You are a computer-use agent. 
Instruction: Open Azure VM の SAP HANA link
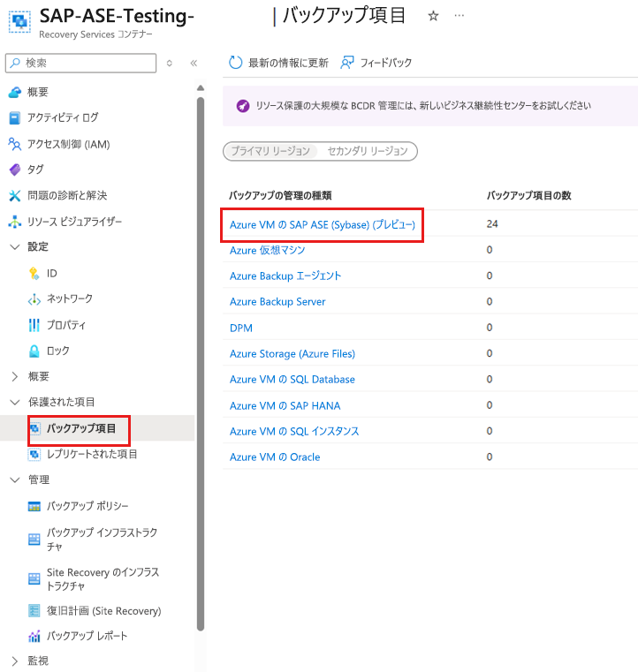pyautogui.click(x=285, y=406)
